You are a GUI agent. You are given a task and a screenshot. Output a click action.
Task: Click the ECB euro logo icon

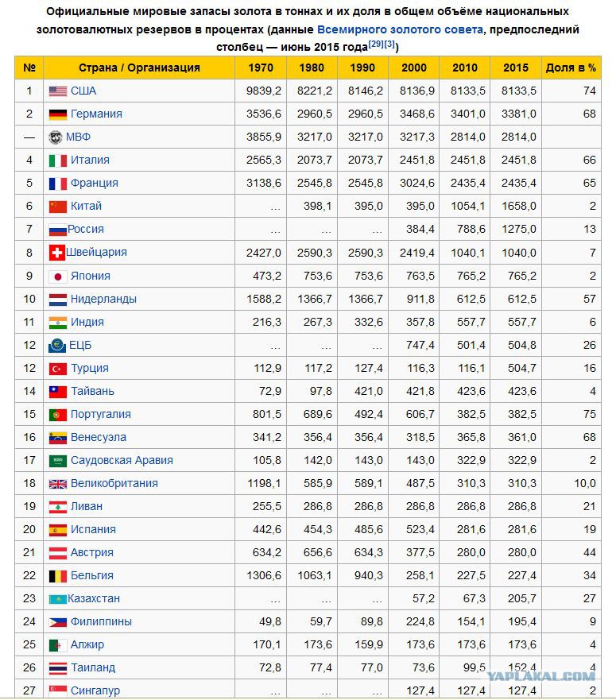coord(57,346)
